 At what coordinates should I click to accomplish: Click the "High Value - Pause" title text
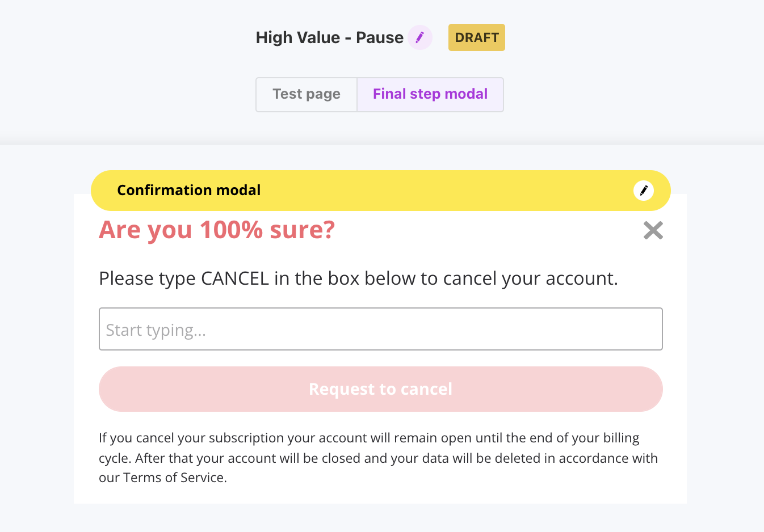tap(329, 37)
